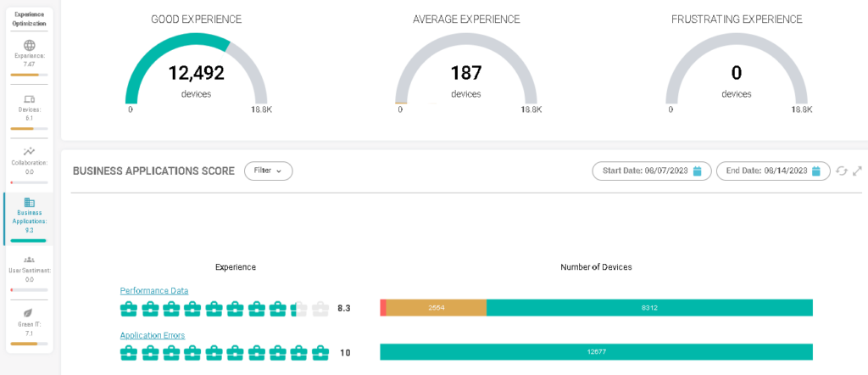Open calendar icon in End Date field
The width and height of the screenshot is (868, 375).
[816, 171]
